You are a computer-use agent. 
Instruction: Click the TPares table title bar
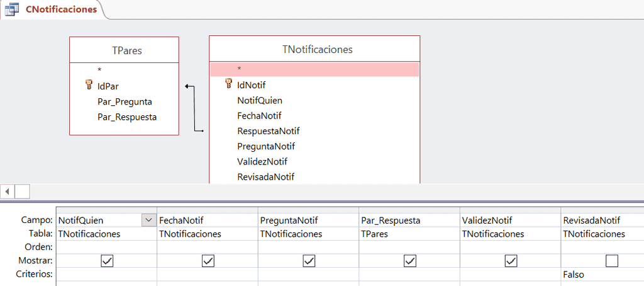[x=124, y=50]
